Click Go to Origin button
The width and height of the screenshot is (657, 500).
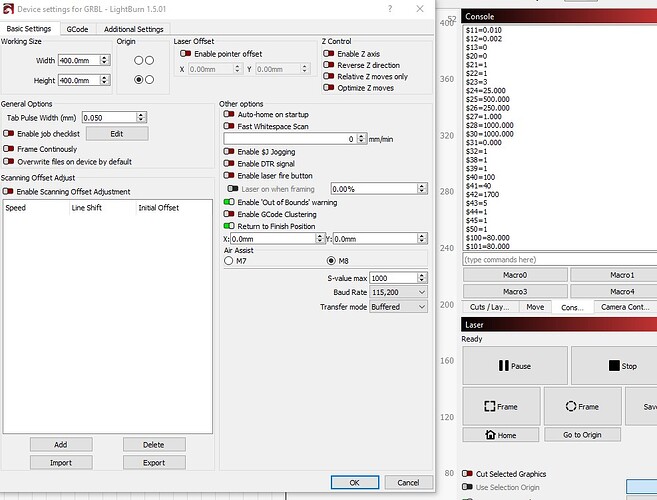tap(582, 435)
